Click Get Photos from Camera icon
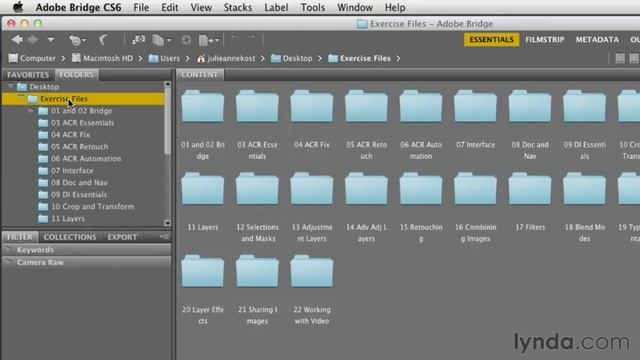This screenshot has width=640, height=360. click(x=138, y=40)
